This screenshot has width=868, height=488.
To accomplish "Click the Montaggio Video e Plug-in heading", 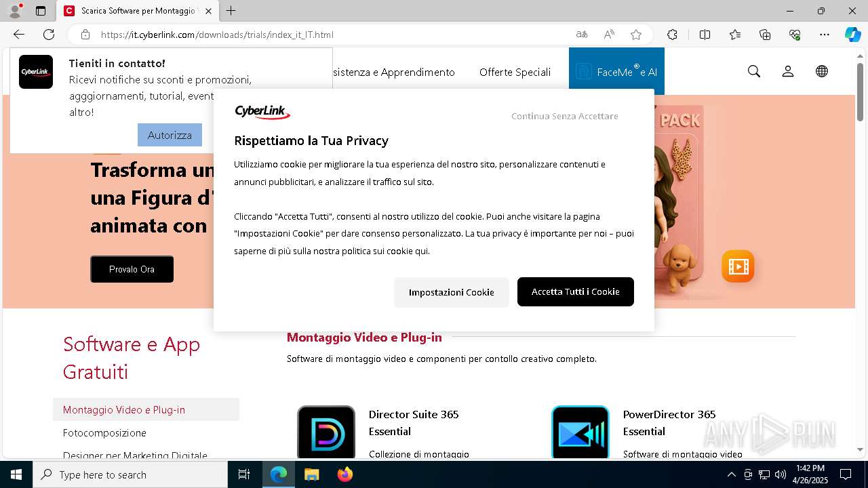I will click(364, 337).
